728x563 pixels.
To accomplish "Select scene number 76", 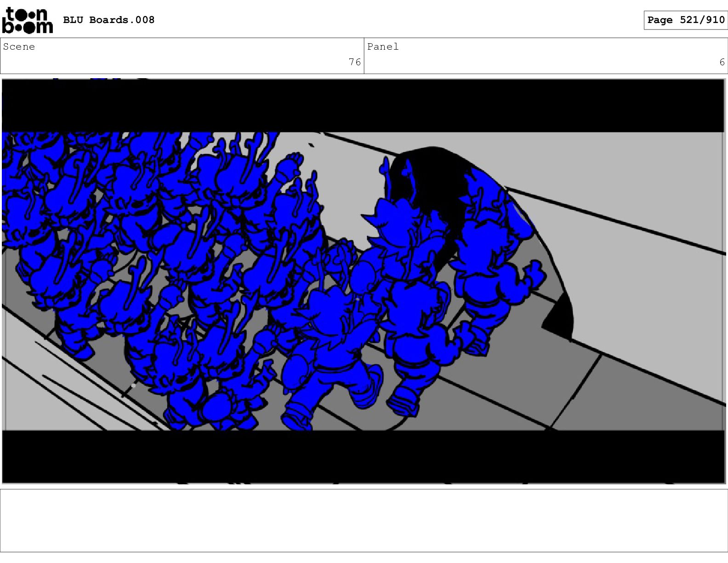I will [354, 62].
